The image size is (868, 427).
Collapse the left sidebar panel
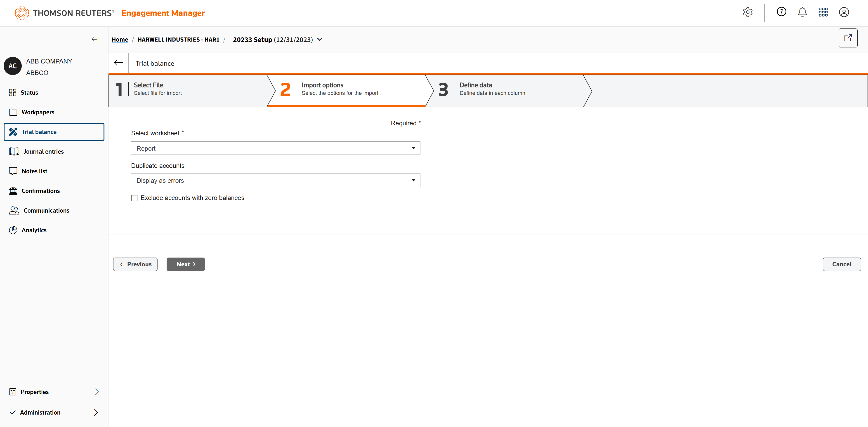click(95, 39)
